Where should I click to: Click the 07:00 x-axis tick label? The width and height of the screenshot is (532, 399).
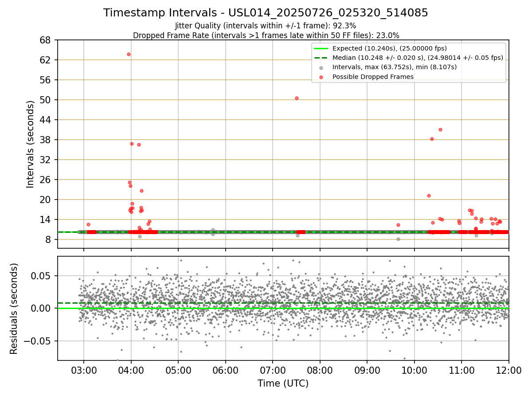click(273, 370)
